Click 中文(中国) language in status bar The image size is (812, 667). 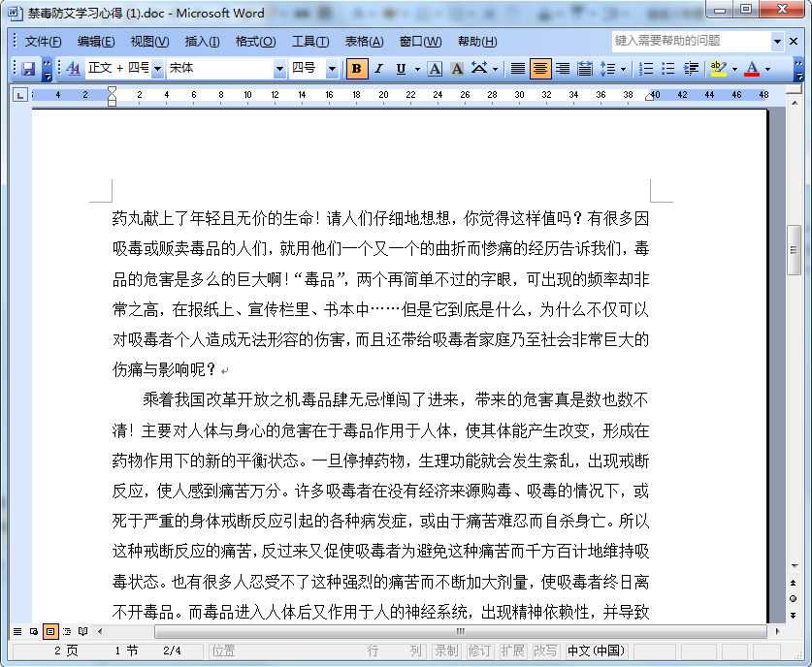[596, 651]
